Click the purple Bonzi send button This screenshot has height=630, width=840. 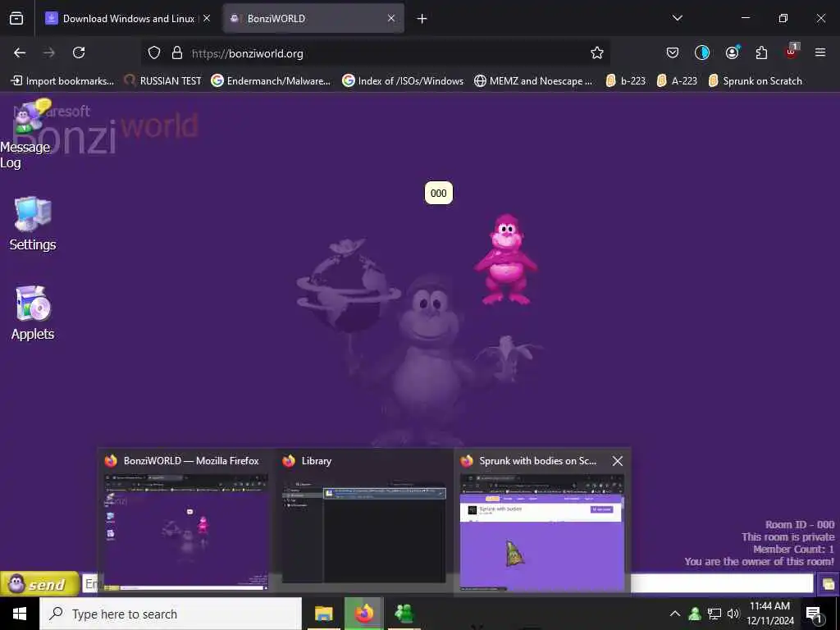coord(39,584)
